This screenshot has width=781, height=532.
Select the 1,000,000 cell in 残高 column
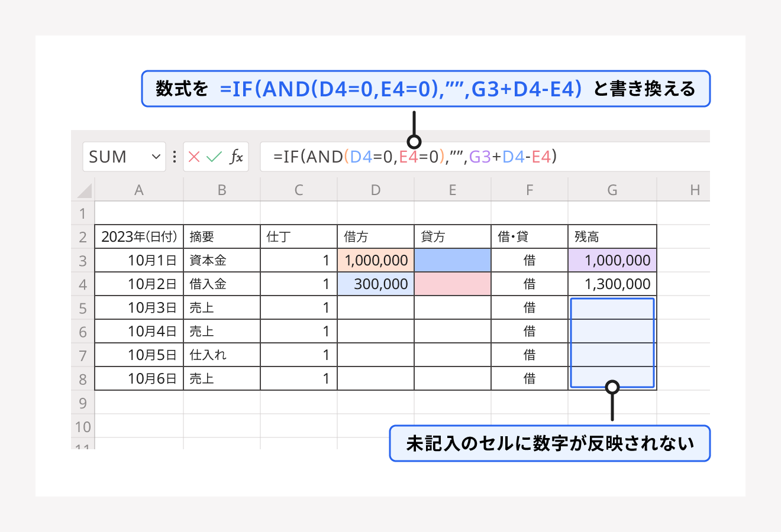612,260
